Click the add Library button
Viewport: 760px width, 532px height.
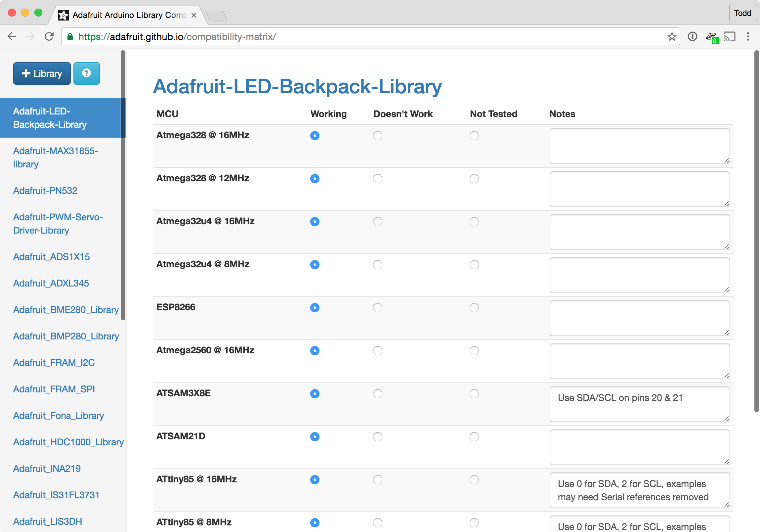coord(42,73)
